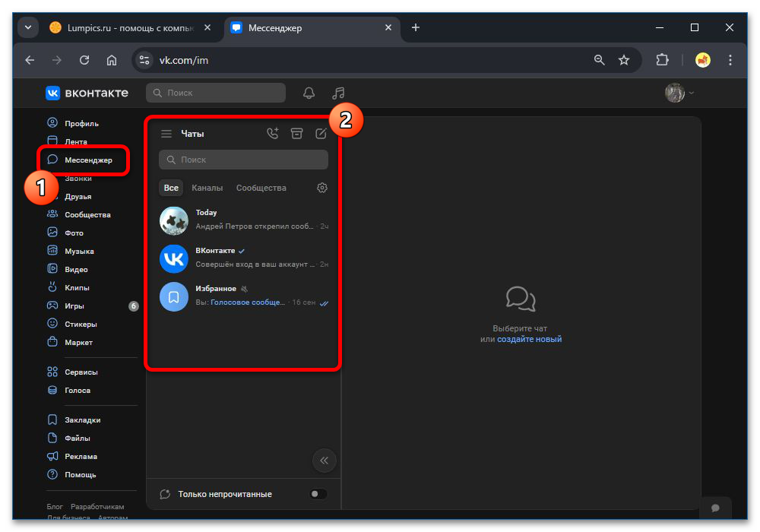Screen dimensions: 760x532
Task: Switch to the Сообщества chat tab
Action: coord(261,188)
